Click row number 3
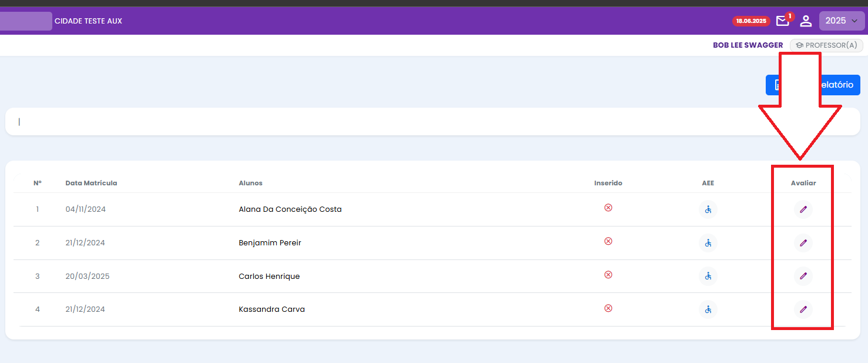Screen dimensions: 868x363 click(x=38, y=277)
